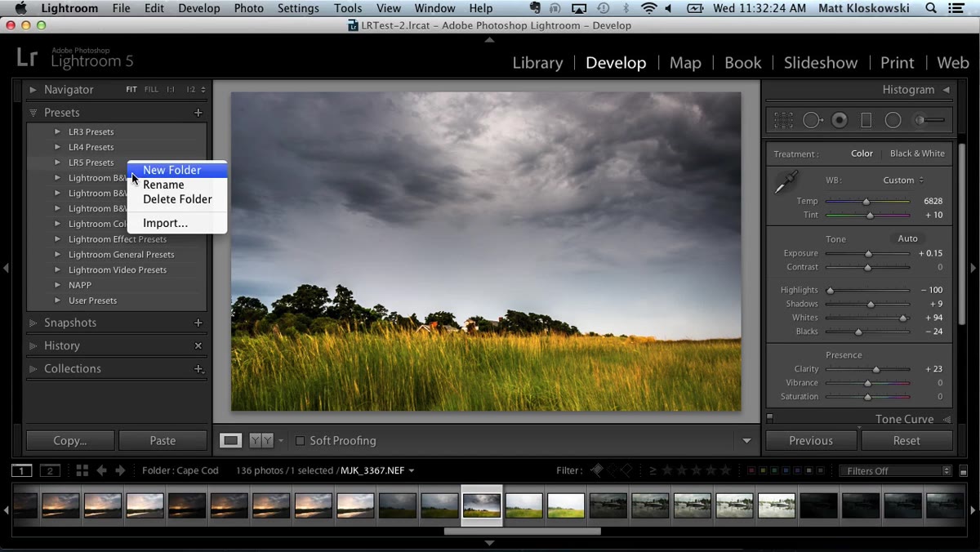
Task: Filter by flagged photos flag icon
Action: (597, 470)
